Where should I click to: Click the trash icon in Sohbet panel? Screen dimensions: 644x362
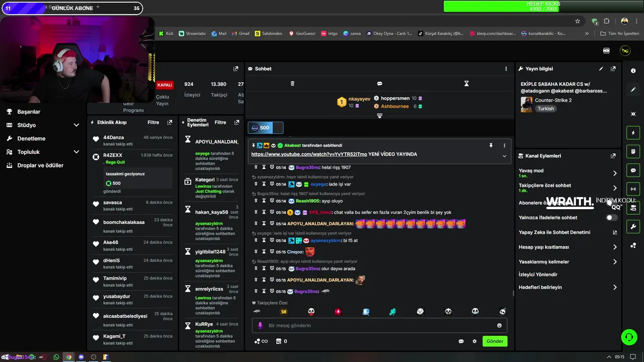[292, 83]
